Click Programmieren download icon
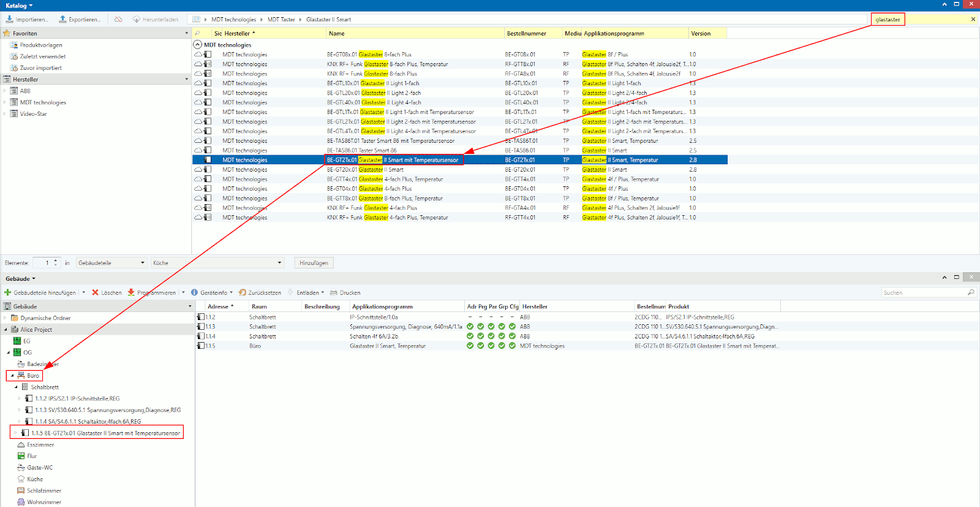980x507 pixels. (x=131, y=292)
